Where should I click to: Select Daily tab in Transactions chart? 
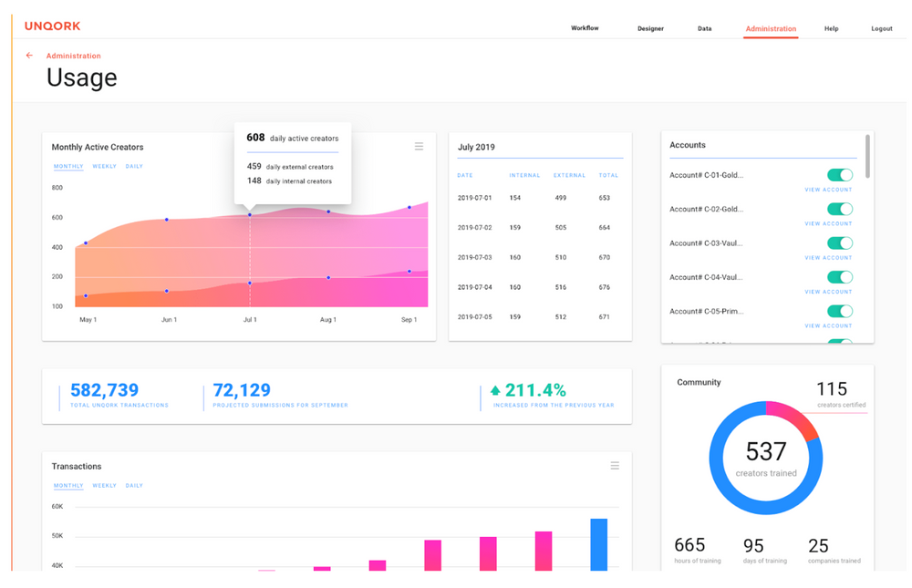pyautogui.click(x=134, y=486)
